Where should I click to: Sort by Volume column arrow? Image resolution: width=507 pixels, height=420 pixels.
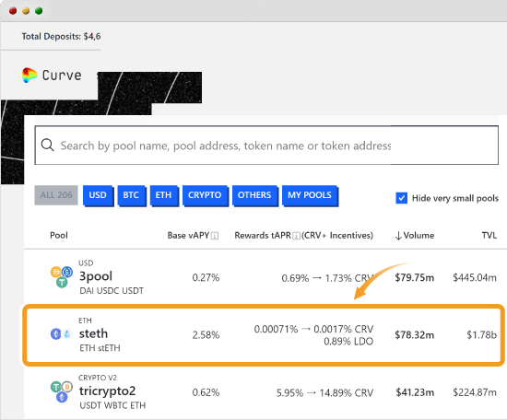pyautogui.click(x=398, y=236)
